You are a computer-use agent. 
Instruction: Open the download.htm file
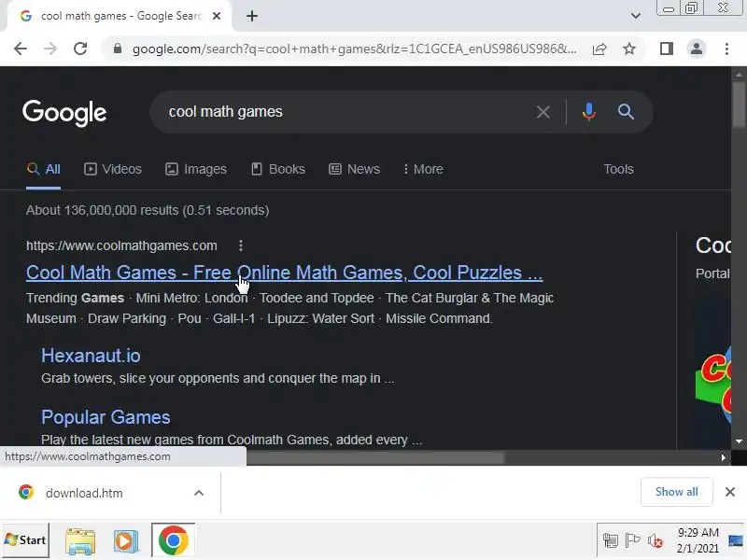click(84, 493)
